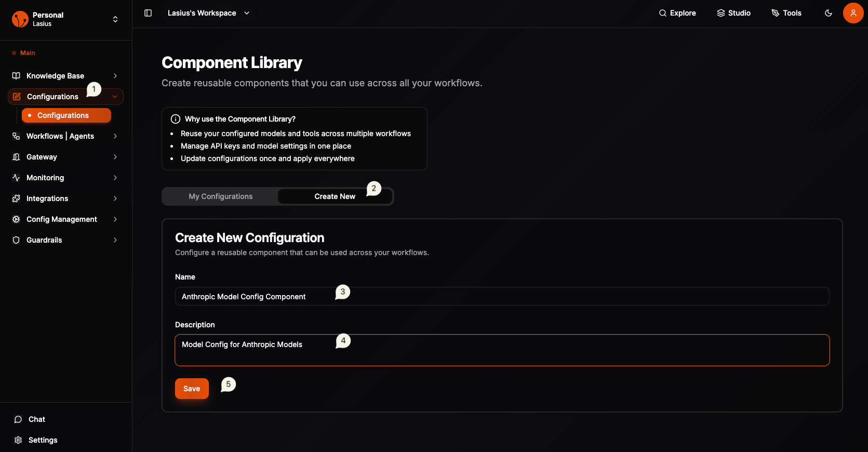Click the Name input field

502,296
